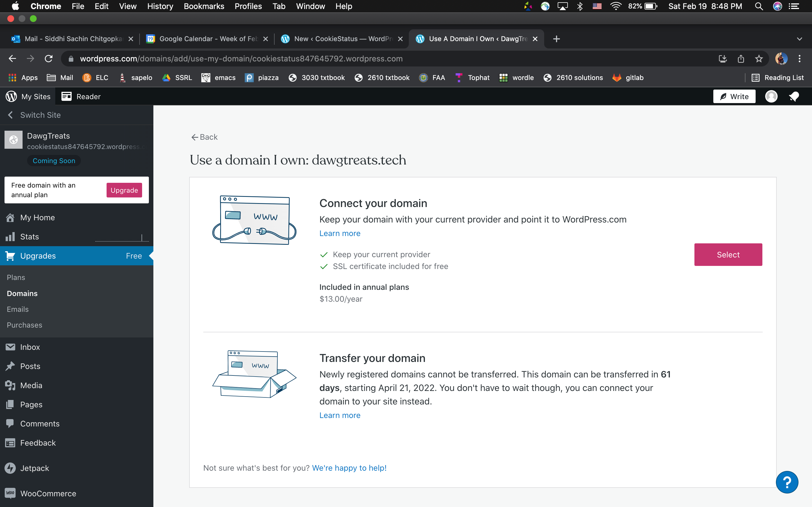Open Jetpack from the sidebar

34,468
